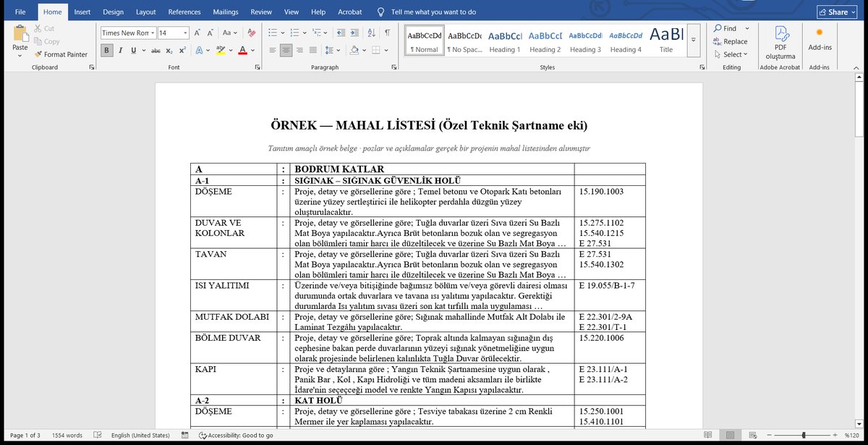Align text right
The image size is (868, 445).
(300, 50)
